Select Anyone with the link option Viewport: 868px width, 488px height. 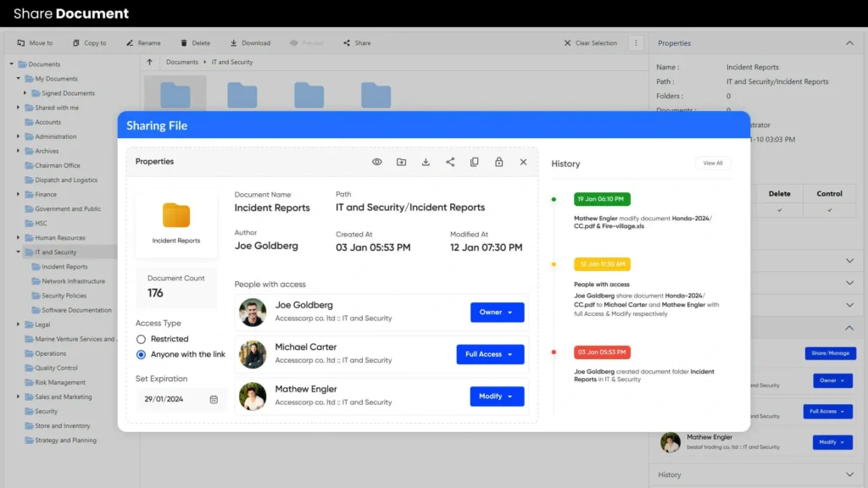(x=142, y=355)
